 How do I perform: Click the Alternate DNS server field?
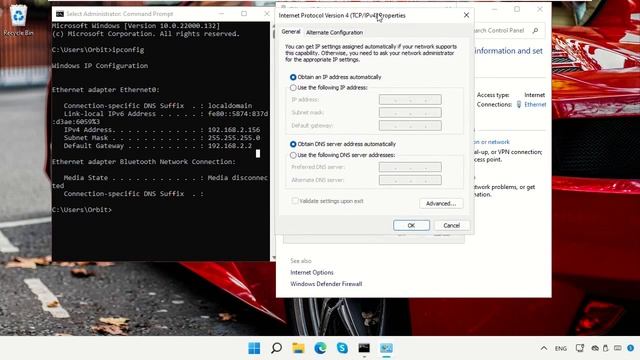(x=410, y=180)
